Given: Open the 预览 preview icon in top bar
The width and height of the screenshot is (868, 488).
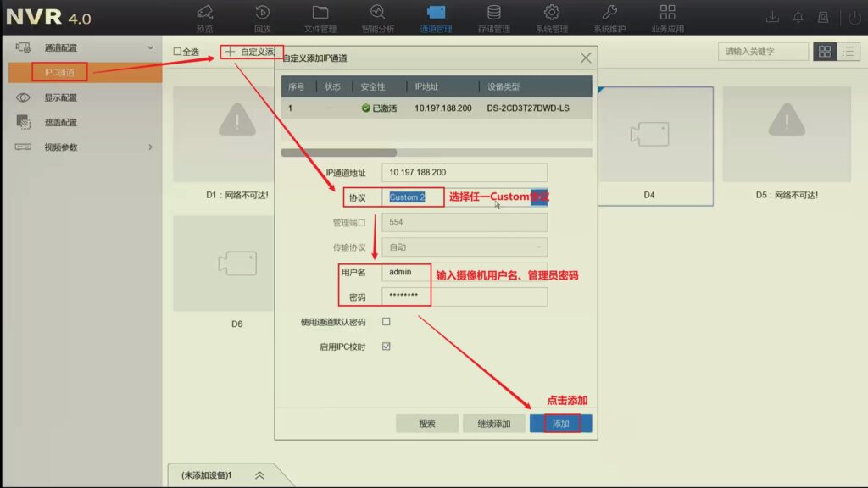Looking at the screenshot, I should click(204, 14).
